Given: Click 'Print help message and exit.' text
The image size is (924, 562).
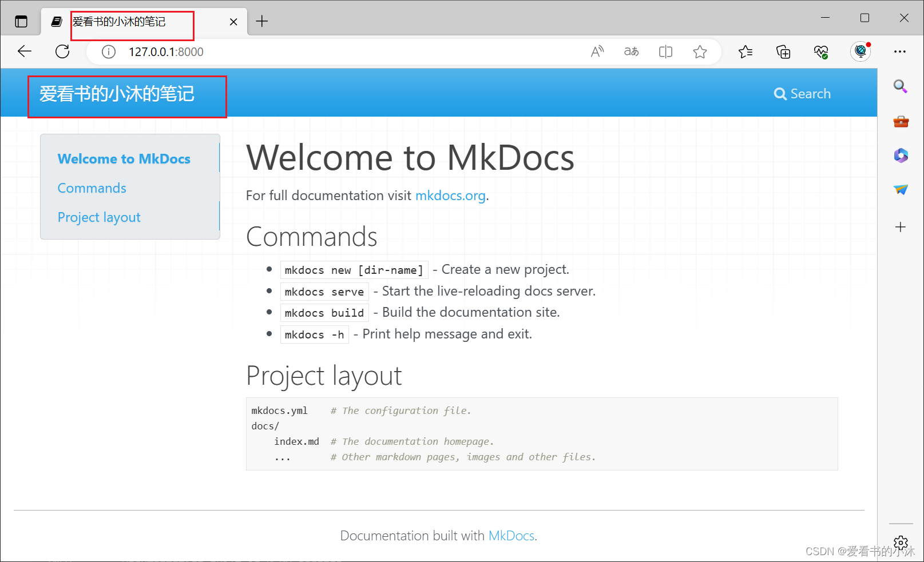Looking at the screenshot, I should pyautogui.click(x=447, y=334).
